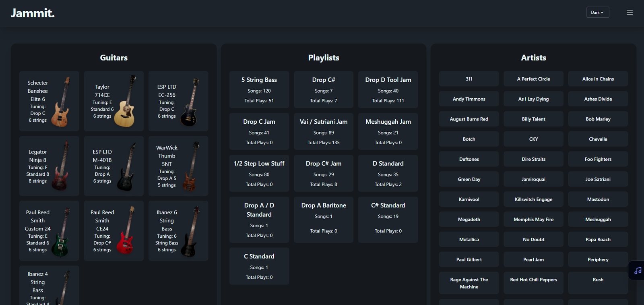Select the Rage Against The Machine artist
Image resolution: width=644 pixels, height=305 pixels.
[x=469, y=283]
